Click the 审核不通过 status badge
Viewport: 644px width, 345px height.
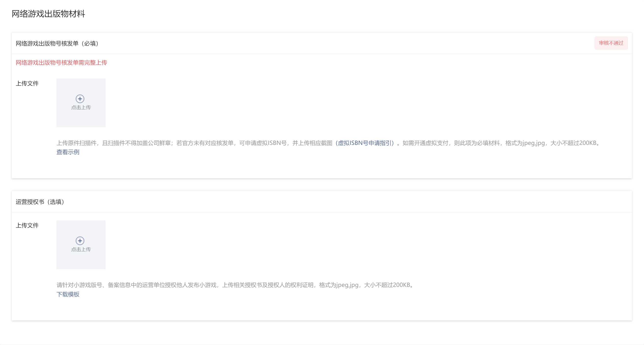[x=611, y=43]
